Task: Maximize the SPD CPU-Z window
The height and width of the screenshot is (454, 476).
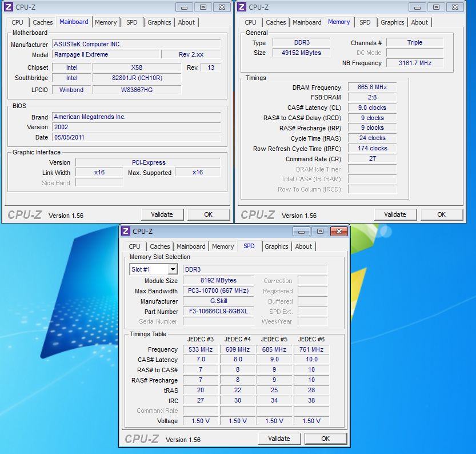Action: click(x=320, y=232)
